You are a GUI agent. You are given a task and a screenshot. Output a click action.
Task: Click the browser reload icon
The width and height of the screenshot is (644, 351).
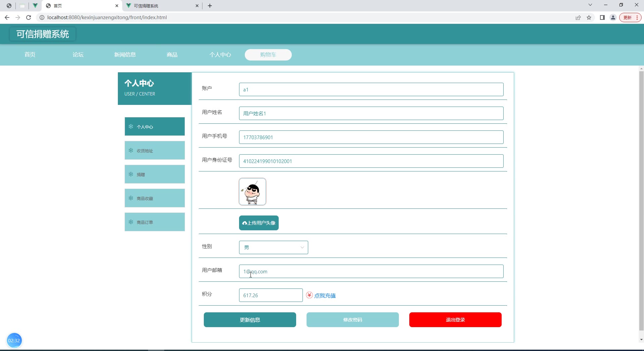tap(29, 17)
